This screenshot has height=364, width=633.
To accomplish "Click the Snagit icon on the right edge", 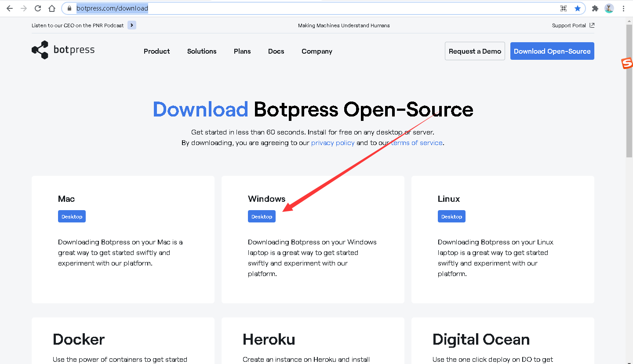I will coord(627,63).
